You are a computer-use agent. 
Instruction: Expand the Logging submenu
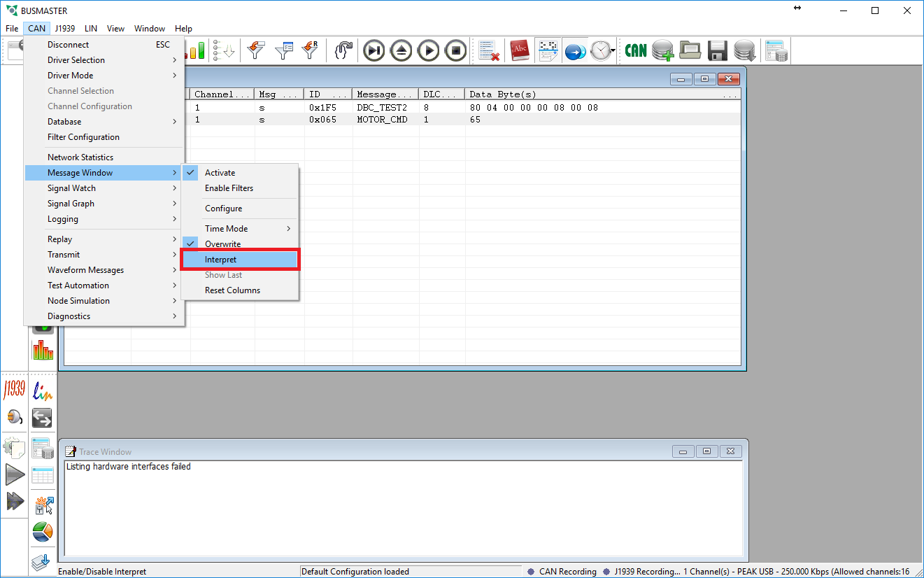click(104, 219)
